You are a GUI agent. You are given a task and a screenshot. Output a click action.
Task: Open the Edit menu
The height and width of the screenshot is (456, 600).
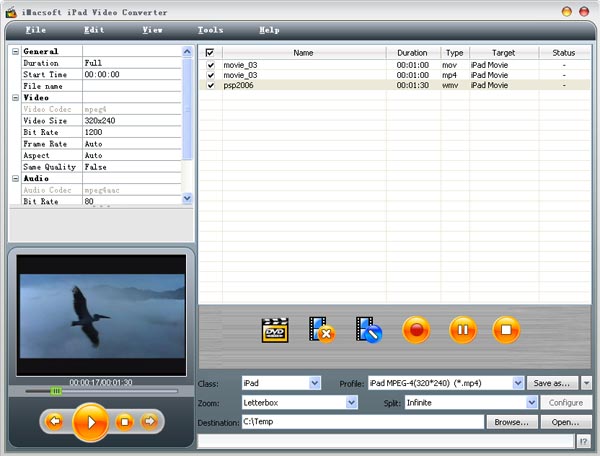tap(94, 30)
